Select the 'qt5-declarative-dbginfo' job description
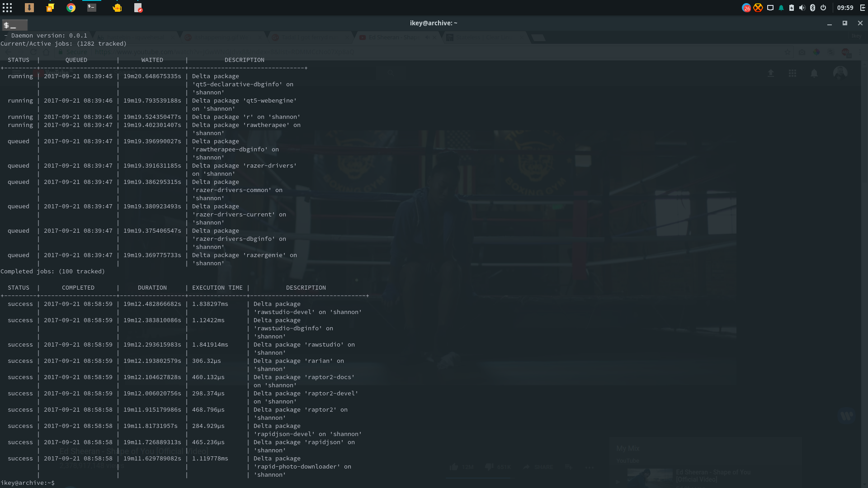868x488 pixels. point(242,84)
